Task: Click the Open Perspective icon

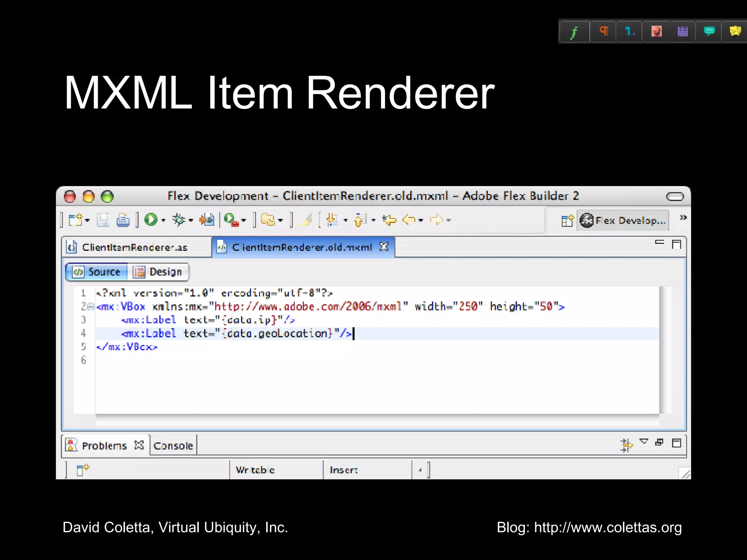Action: pyautogui.click(x=568, y=220)
